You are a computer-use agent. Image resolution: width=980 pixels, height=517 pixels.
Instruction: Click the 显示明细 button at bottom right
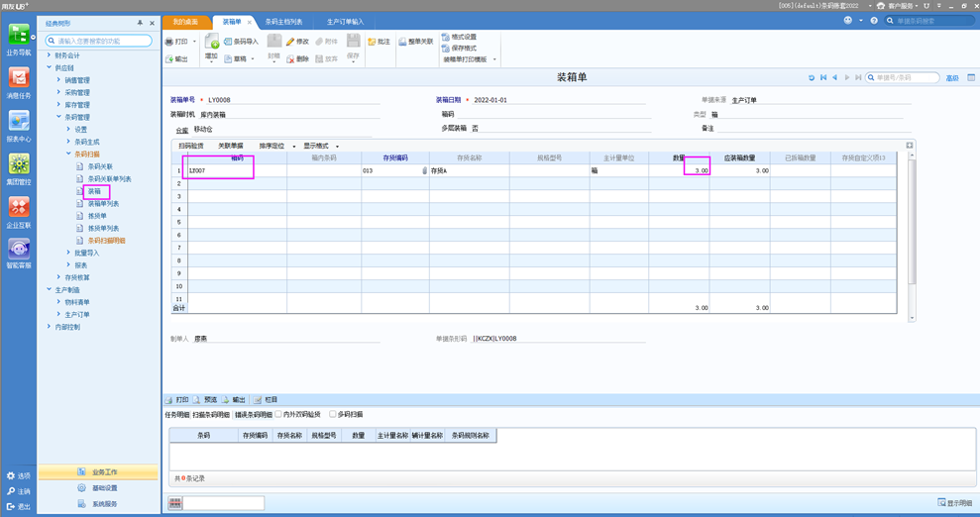(955, 503)
